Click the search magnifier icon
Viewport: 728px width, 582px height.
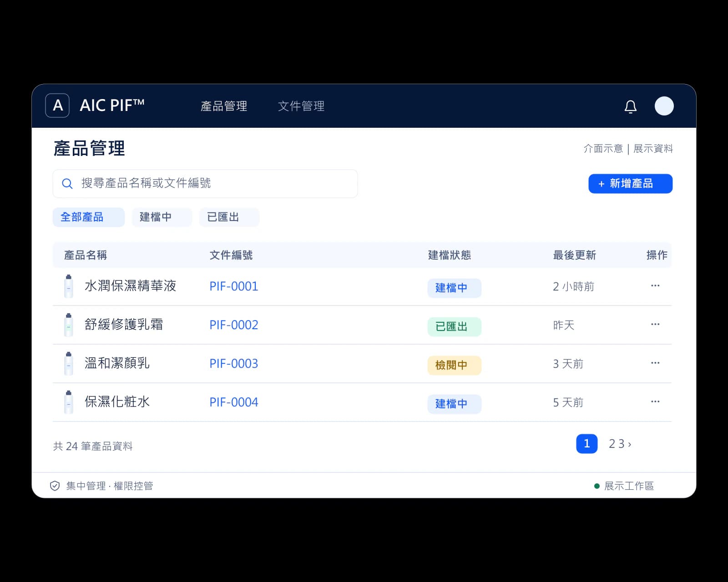pos(67,184)
